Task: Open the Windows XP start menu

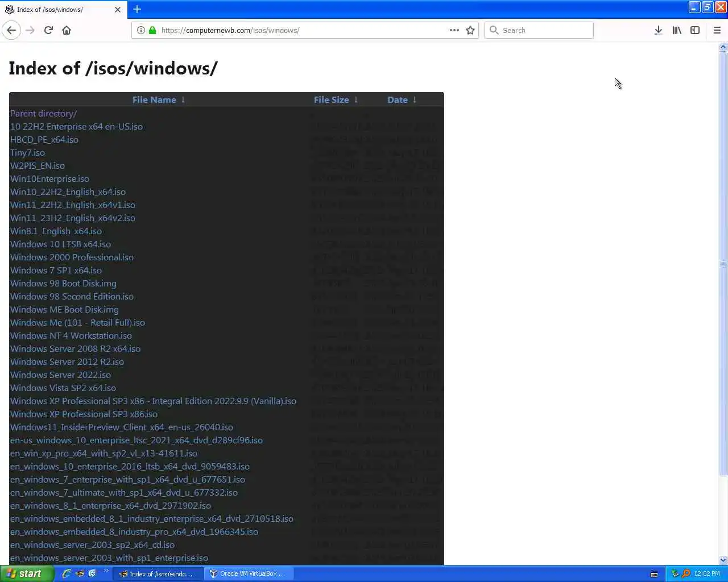Action: [x=26, y=573]
